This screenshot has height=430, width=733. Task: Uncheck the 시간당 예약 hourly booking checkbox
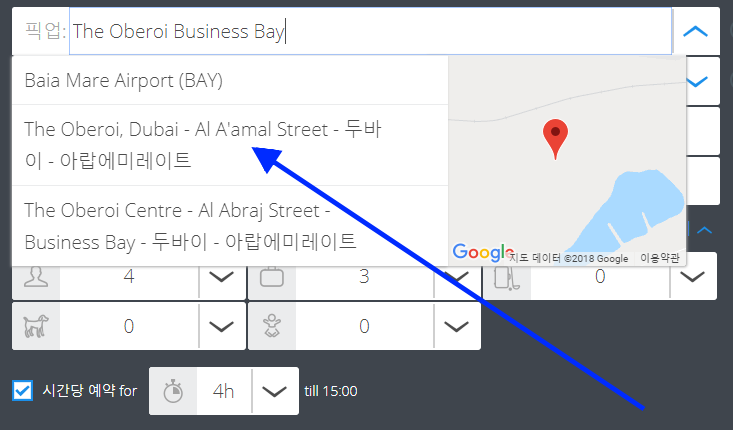(22, 391)
